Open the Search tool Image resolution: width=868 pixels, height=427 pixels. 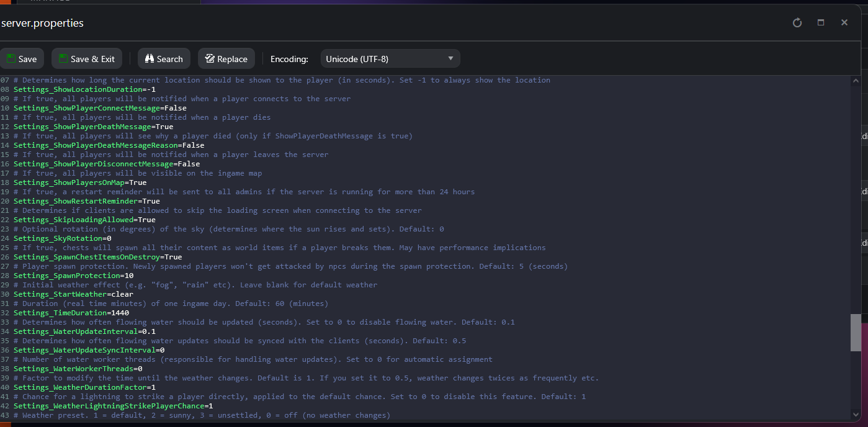coord(164,59)
